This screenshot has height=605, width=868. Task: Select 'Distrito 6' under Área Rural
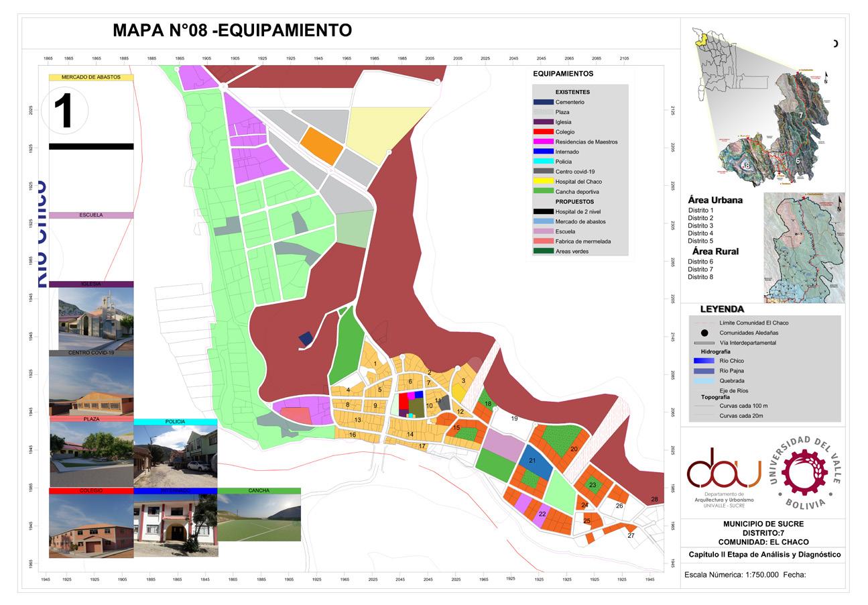(700, 262)
